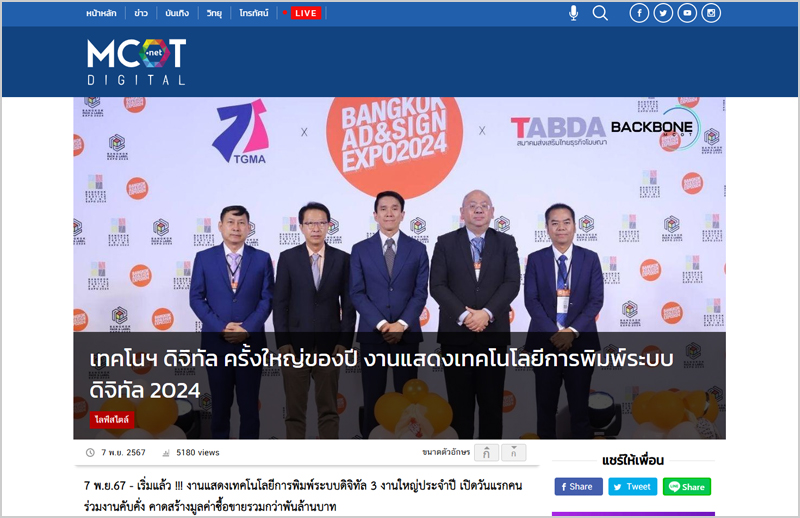This screenshot has width=800, height=518.
Task: Open the หน้าหลัก menu item
Action: click(x=101, y=13)
